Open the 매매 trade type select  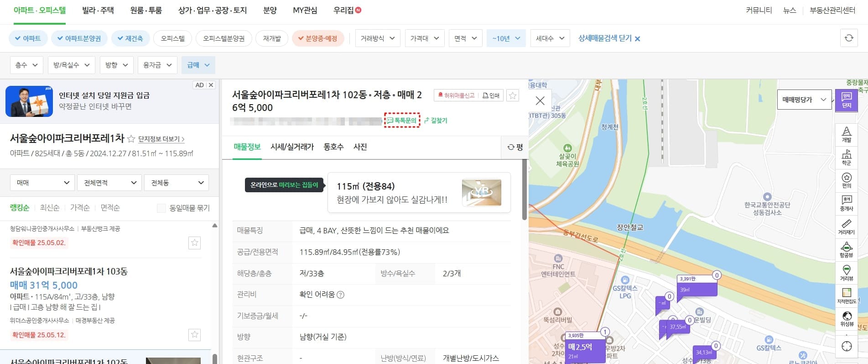(x=42, y=183)
